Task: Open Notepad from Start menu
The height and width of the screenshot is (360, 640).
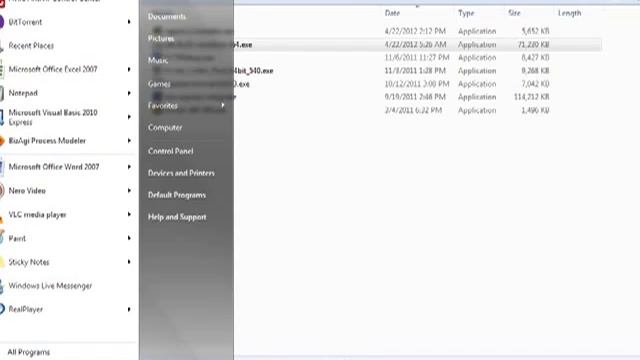Action: pos(23,93)
